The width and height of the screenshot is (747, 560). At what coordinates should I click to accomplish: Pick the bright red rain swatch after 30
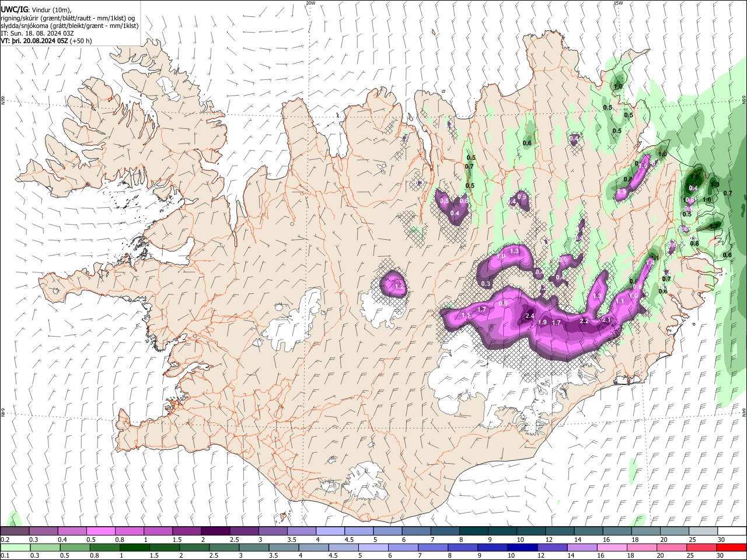point(732,547)
